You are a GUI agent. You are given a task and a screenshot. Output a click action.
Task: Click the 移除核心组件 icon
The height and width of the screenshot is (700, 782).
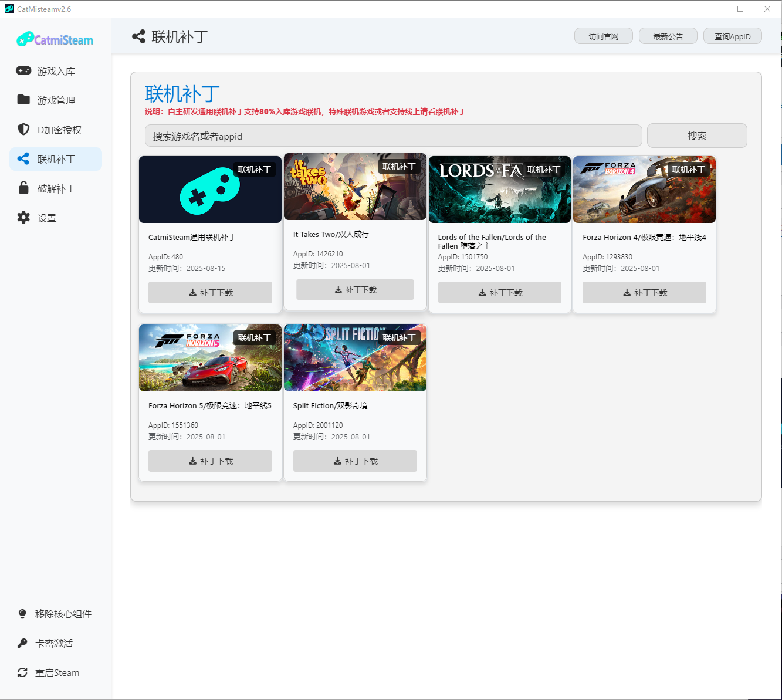pyautogui.click(x=22, y=613)
